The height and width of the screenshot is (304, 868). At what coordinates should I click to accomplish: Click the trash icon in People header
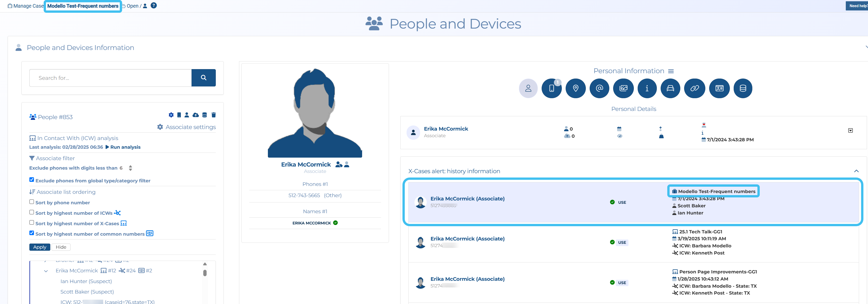pos(214,115)
